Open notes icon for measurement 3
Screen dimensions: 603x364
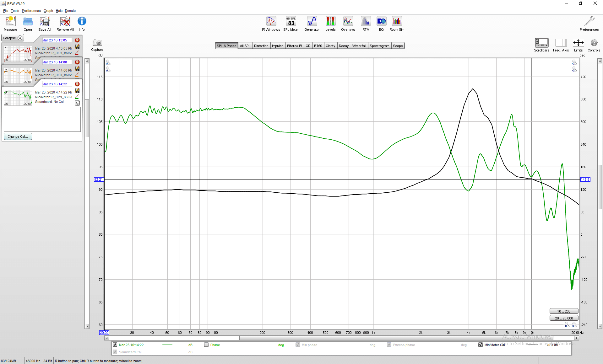(x=77, y=103)
